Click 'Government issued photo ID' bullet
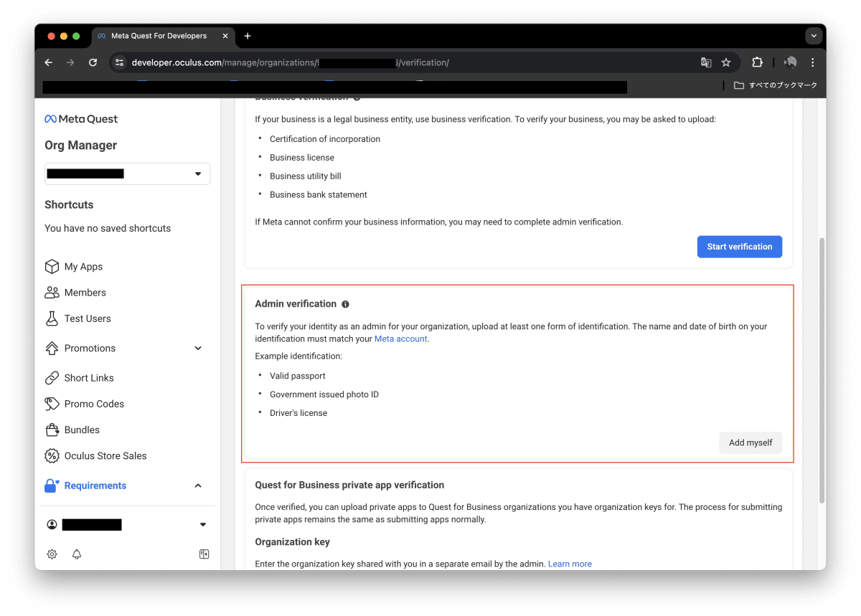The width and height of the screenshot is (861, 616). point(324,394)
